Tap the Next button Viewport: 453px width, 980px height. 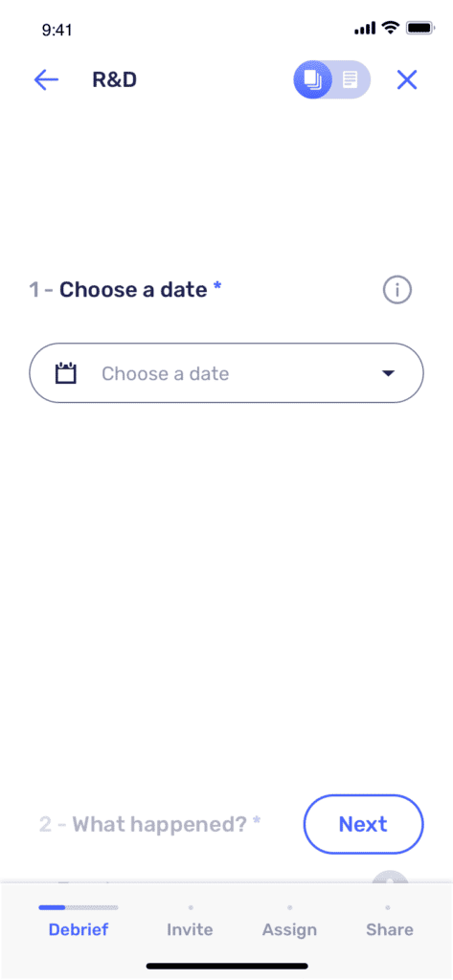pyautogui.click(x=364, y=824)
